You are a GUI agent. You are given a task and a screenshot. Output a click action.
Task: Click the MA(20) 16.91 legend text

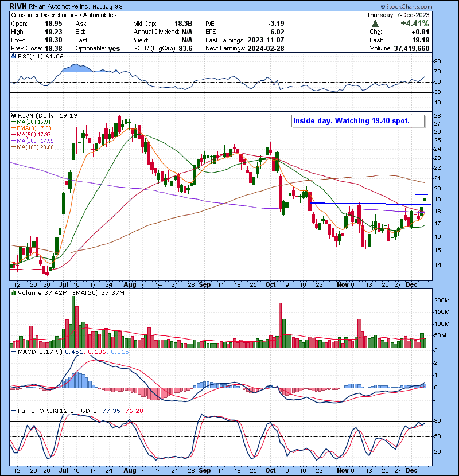(34, 122)
